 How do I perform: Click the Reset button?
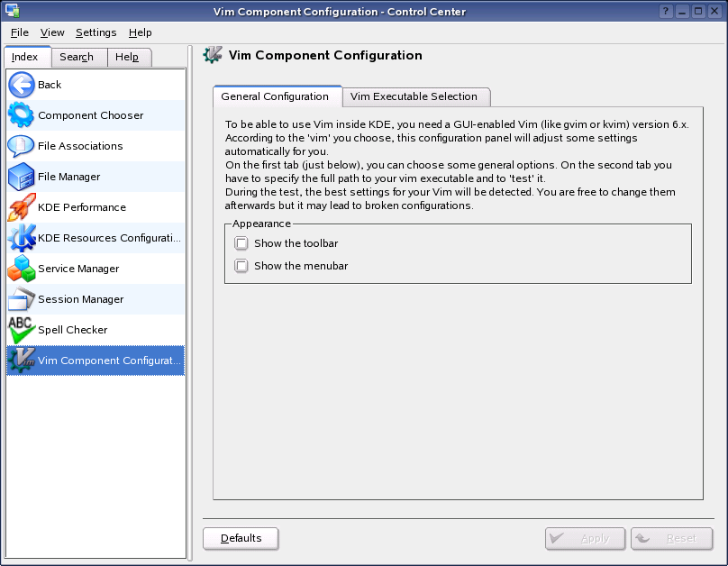(x=671, y=538)
